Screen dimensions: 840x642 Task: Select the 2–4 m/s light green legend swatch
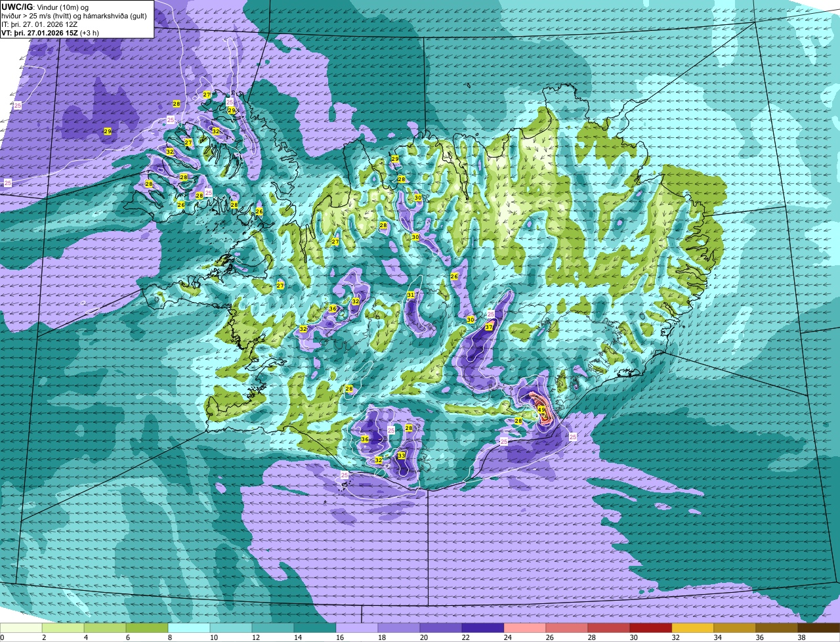coord(63,628)
